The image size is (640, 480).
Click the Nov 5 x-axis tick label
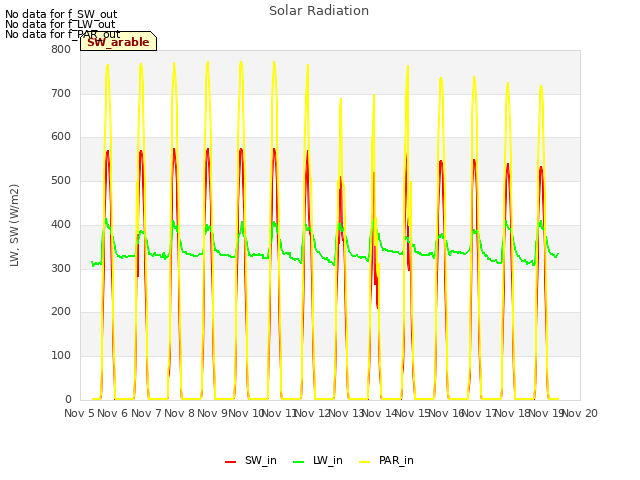tap(80, 413)
